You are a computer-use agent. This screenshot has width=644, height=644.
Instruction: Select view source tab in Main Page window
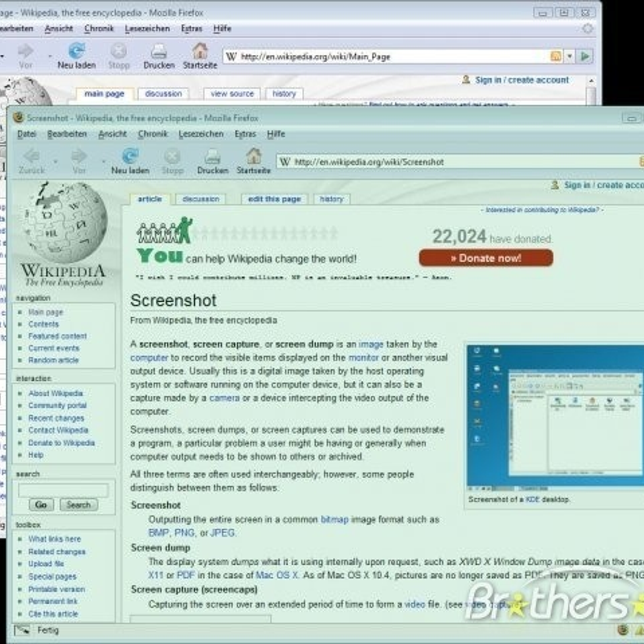coord(232,94)
